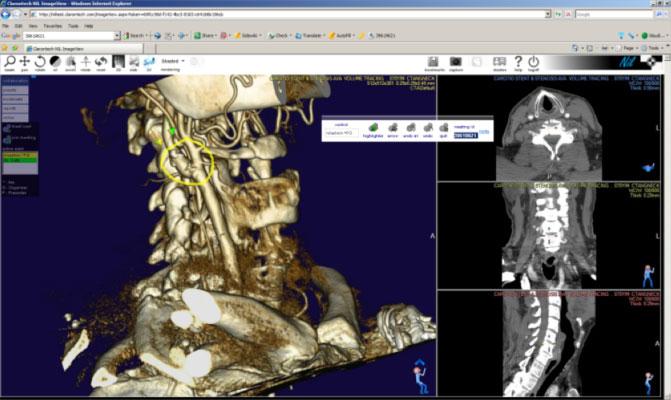Select the window/level contrast tool

pyautogui.click(x=55, y=63)
